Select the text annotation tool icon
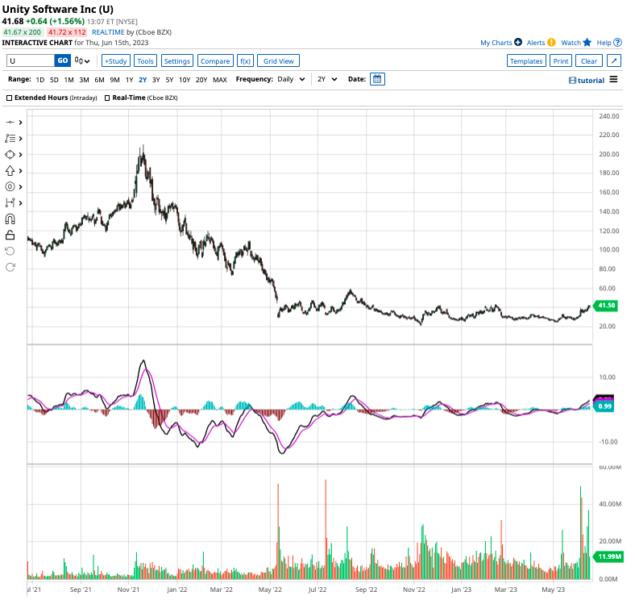Image resolution: width=635 pixels, height=600 pixels. point(10,138)
